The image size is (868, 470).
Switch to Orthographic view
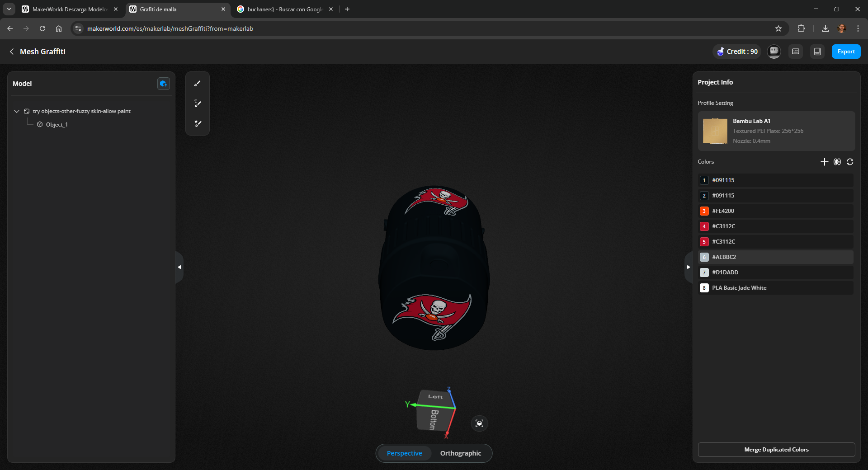pos(461,453)
